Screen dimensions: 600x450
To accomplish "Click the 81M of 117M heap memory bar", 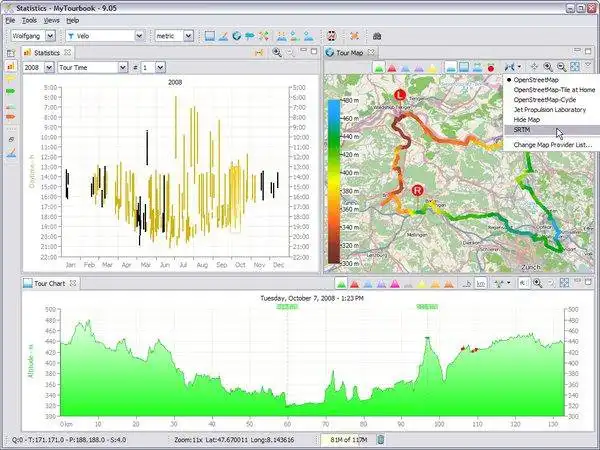I will tap(348, 440).
